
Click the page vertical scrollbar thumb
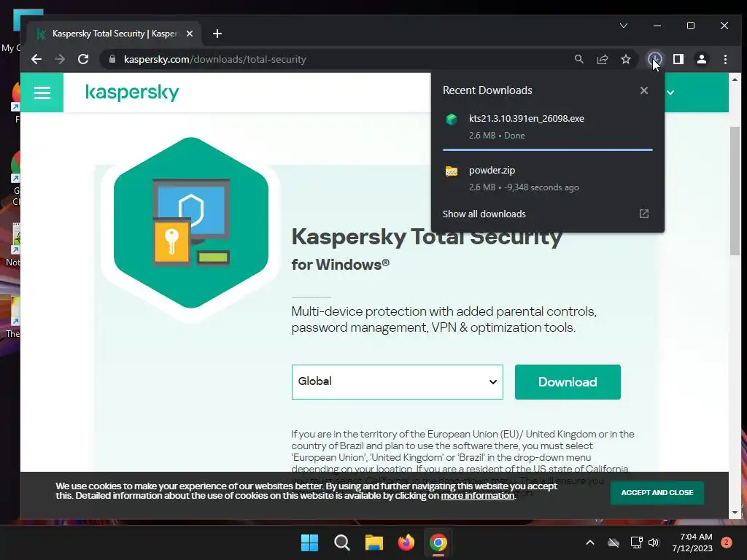click(x=735, y=192)
